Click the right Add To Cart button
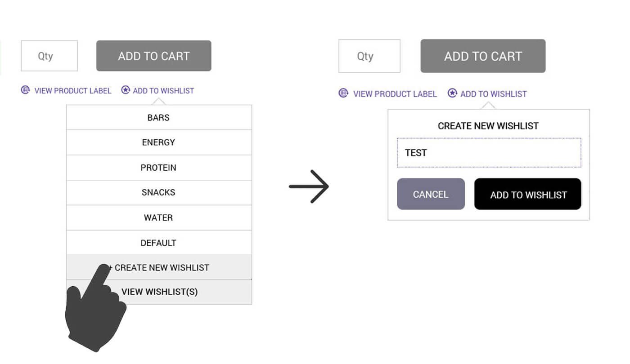This screenshot has height=364, width=630. 483,56
